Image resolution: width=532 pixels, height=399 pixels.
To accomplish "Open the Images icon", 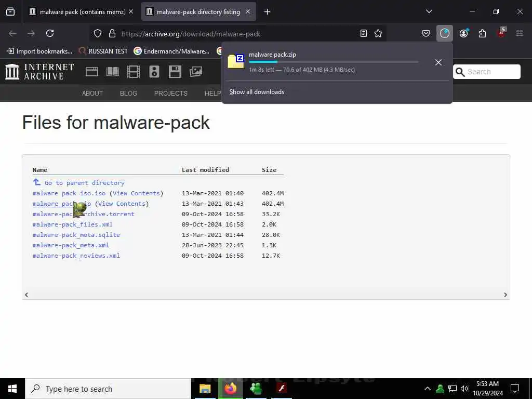I will pyautogui.click(x=196, y=72).
